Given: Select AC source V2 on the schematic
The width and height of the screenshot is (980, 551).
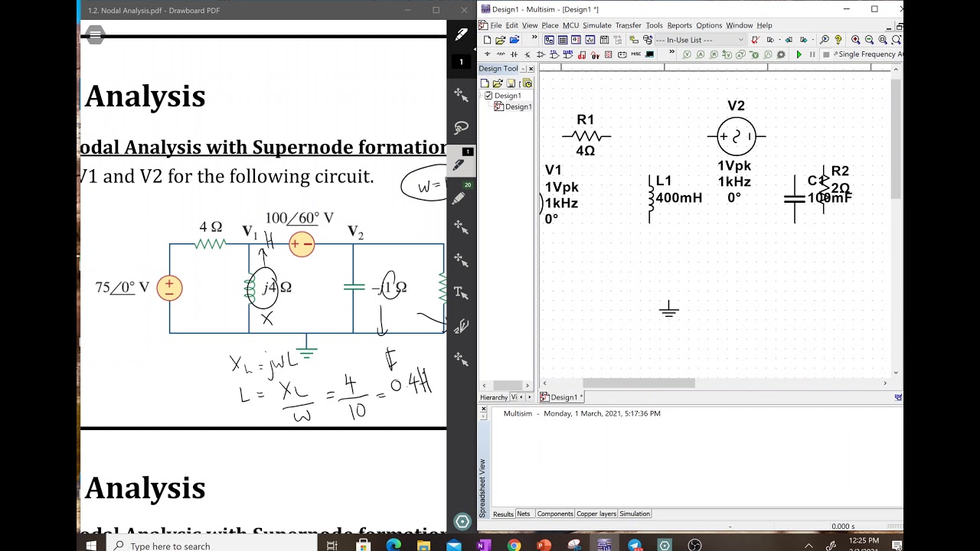Looking at the screenshot, I should (737, 137).
